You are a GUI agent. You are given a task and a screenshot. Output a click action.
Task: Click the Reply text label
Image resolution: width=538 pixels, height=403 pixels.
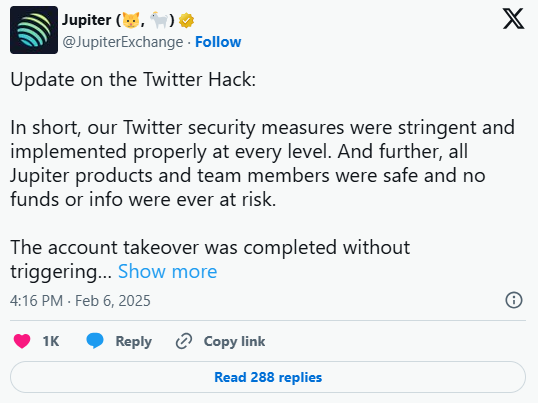coord(133,342)
